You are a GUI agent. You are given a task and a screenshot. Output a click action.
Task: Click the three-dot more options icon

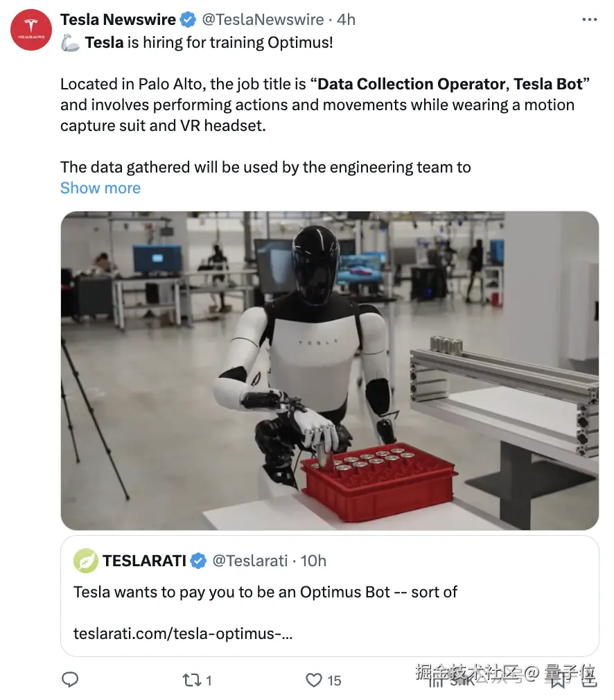[x=590, y=19]
